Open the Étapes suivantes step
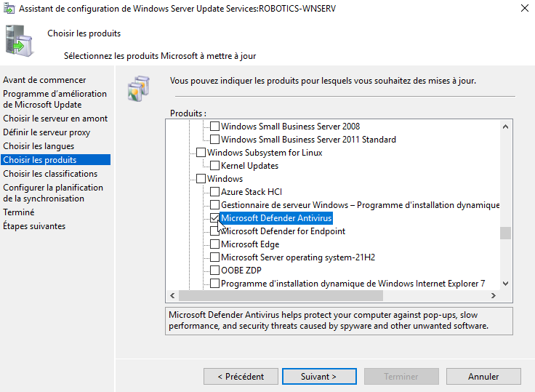535x392 pixels. [x=34, y=226]
